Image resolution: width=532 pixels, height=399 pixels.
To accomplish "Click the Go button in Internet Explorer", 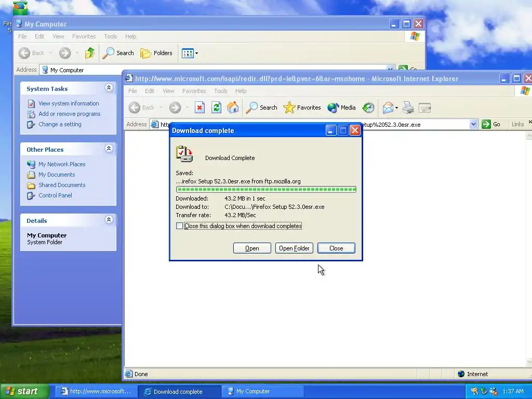I will [x=491, y=124].
